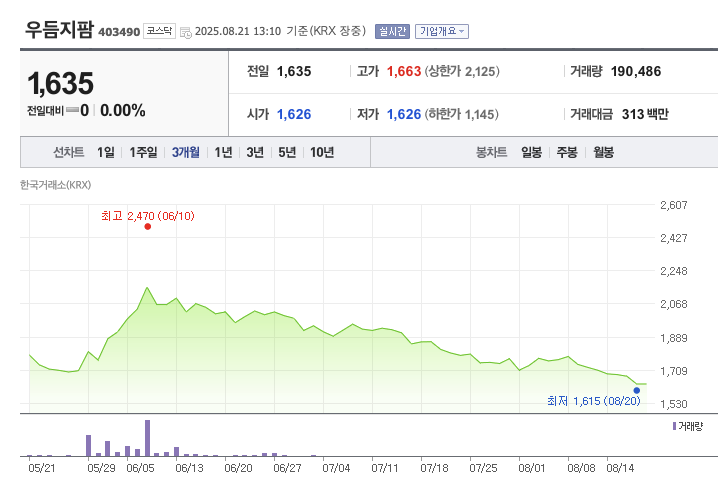Click the calendar icon beside the date
Screen dimensions: 718x496
coord(185,32)
